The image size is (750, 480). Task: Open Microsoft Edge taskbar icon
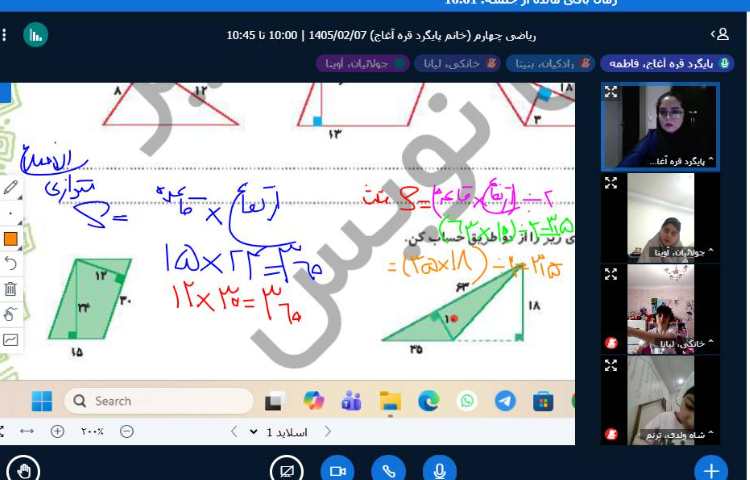429,401
